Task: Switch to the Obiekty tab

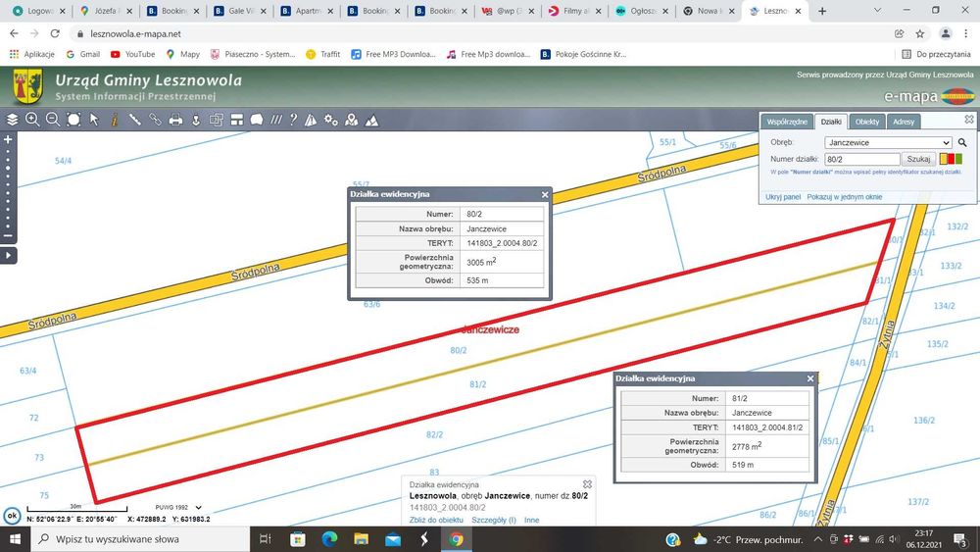Action: (867, 122)
